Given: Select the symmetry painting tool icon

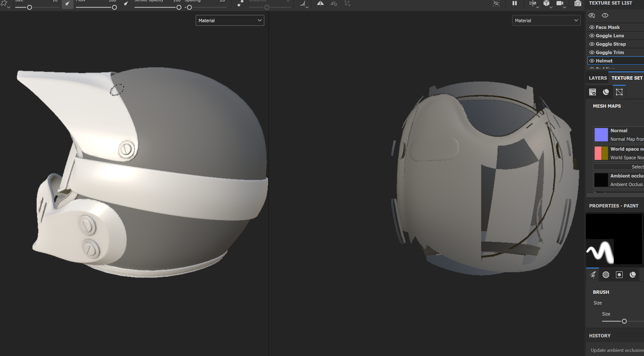Looking at the screenshot, I should click(320, 4).
